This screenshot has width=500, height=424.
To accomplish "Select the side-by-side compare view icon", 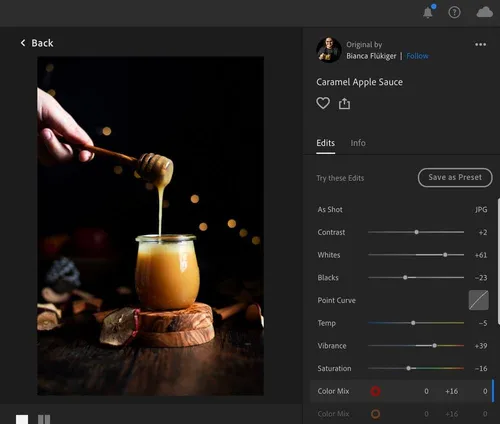I will point(44,419).
